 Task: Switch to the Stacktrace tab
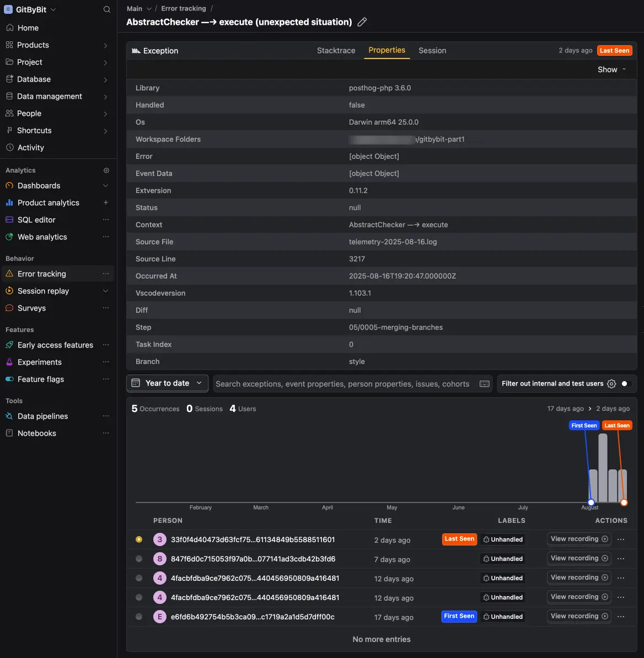coord(336,50)
